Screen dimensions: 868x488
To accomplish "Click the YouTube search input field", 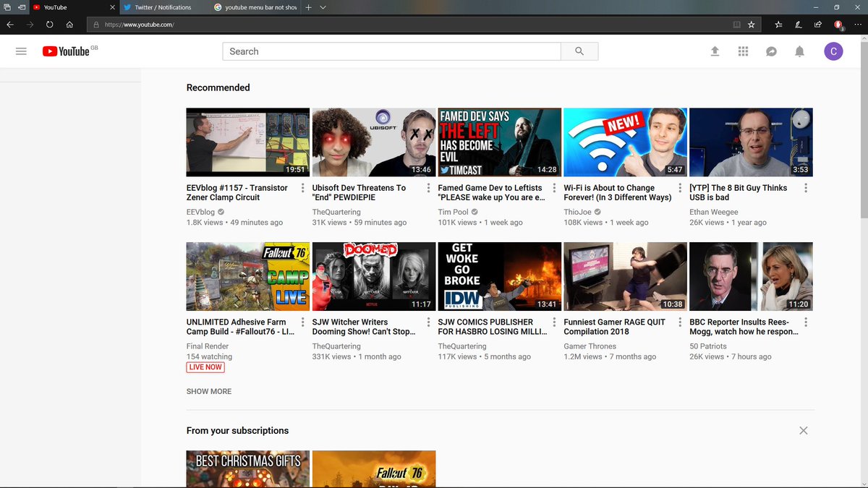I will [391, 51].
